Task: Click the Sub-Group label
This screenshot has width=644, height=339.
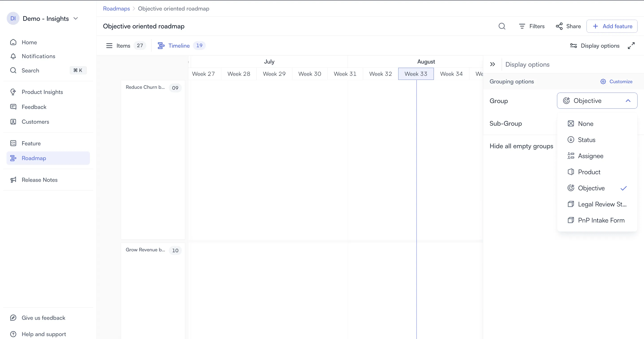Action: coord(506,123)
